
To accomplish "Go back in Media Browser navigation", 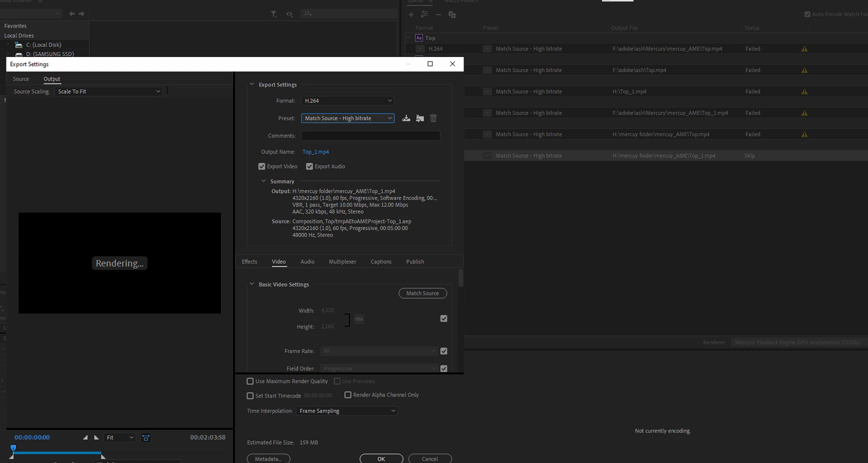I will 72,14.
